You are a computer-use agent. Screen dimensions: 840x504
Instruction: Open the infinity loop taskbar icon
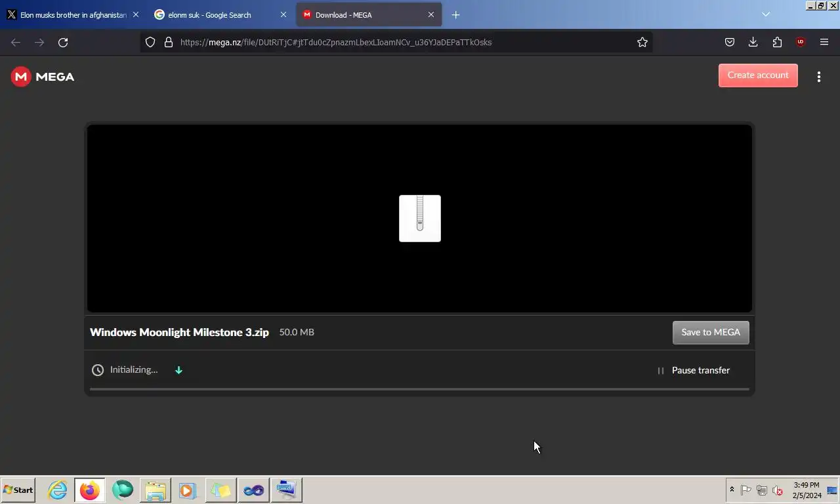point(253,490)
